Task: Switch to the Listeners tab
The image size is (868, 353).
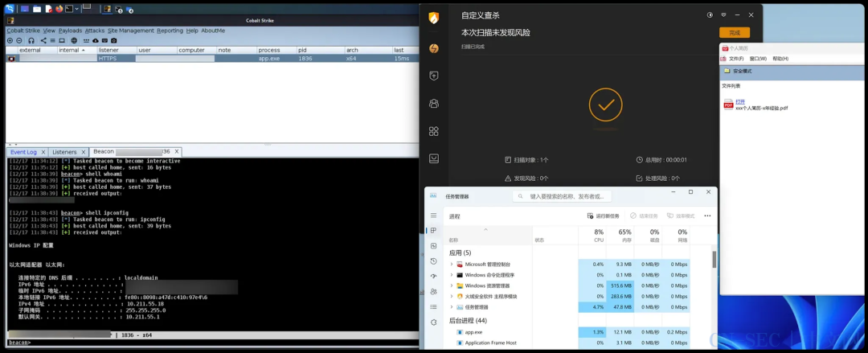Action: coord(65,152)
